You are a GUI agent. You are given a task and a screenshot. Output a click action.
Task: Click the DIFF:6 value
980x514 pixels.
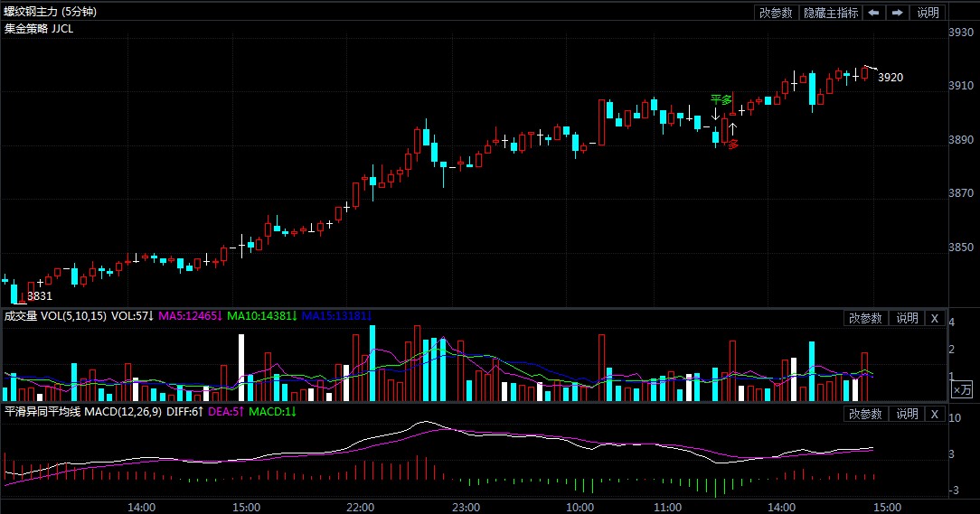185,412
